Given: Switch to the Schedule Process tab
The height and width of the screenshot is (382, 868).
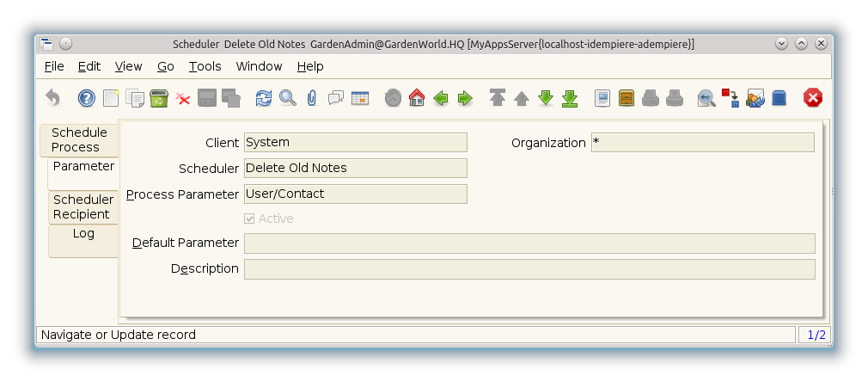Looking at the screenshot, I should tap(79, 139).
